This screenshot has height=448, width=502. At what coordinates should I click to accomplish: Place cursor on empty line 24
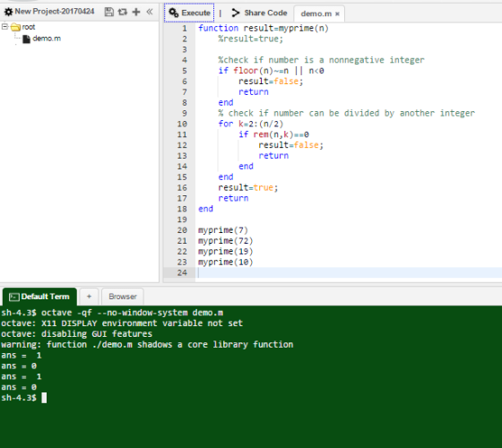coord(349,272)
